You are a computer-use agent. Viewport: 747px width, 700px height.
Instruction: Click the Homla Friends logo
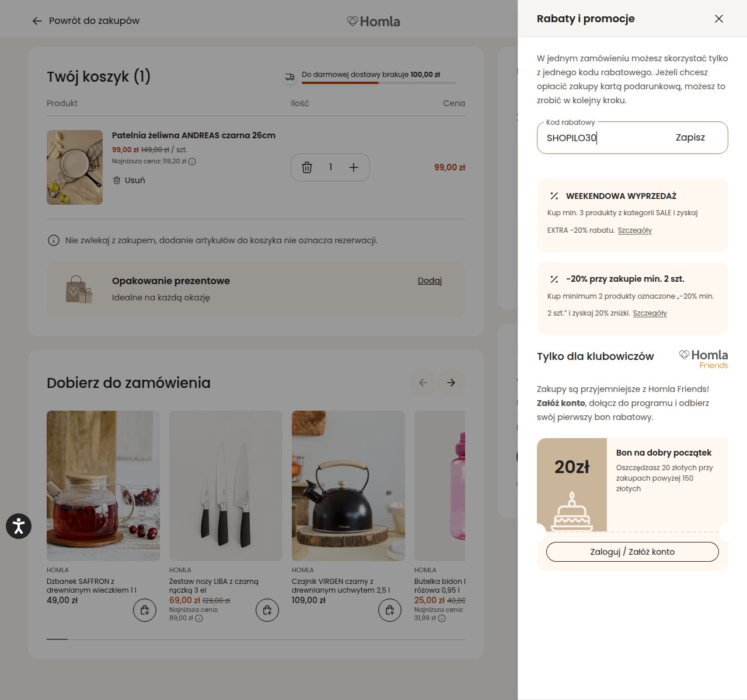point(704,359)
